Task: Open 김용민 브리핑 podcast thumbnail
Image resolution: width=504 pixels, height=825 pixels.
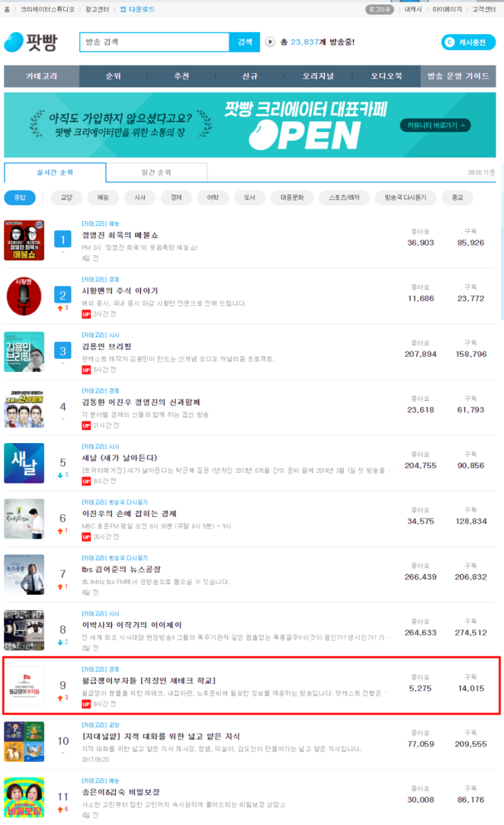Action: [24, 351]
